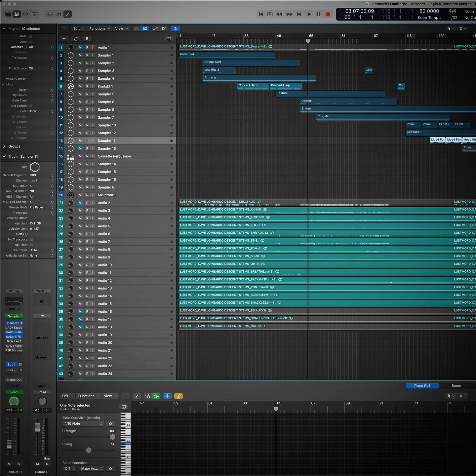The height and width of the screenshot is (476, 476).
Task: Click the Sampler instrument slot in channel strip
Action: coord(14,316)
